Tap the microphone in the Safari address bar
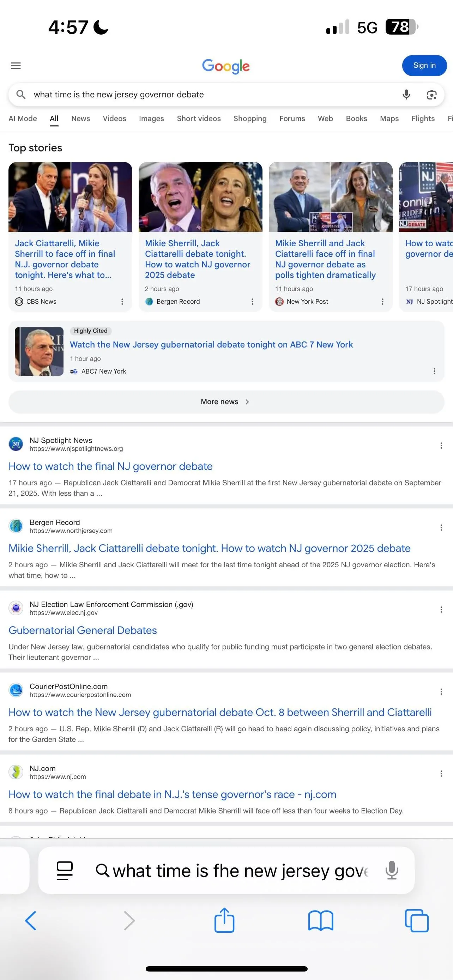Screen dimensions: 453x980 pos(391,870)
